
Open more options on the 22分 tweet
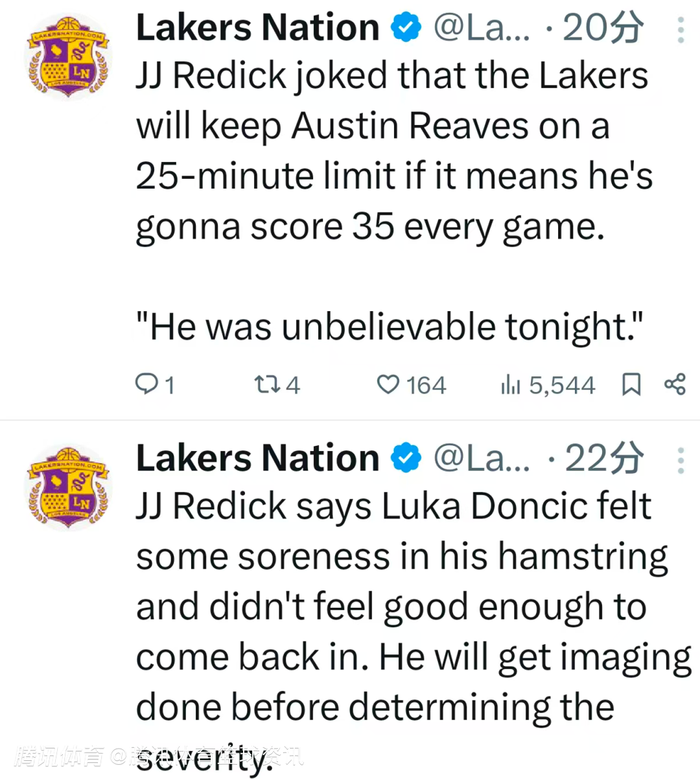[x=681, y=460]
